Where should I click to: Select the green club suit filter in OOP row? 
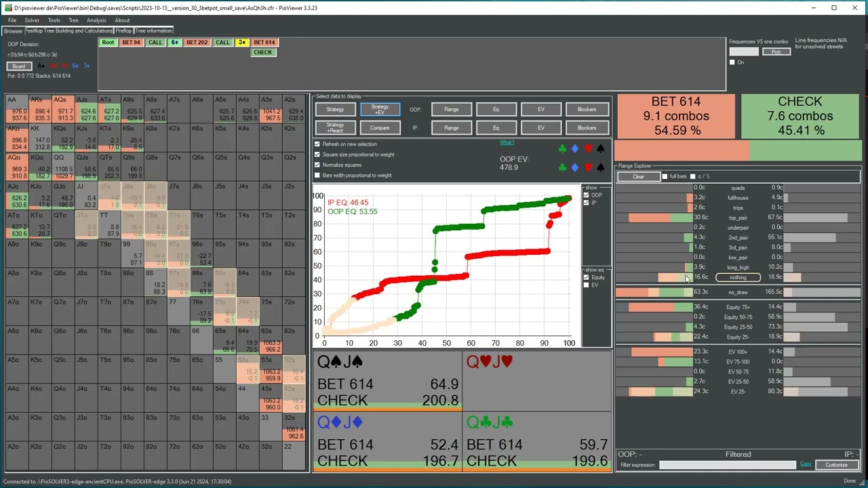[x=562, y=148]
